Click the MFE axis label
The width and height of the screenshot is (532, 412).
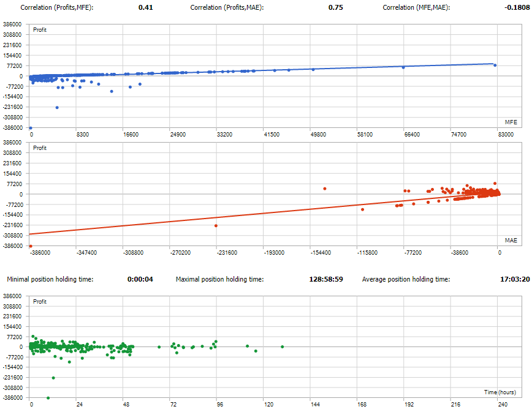tap(512, 122)
